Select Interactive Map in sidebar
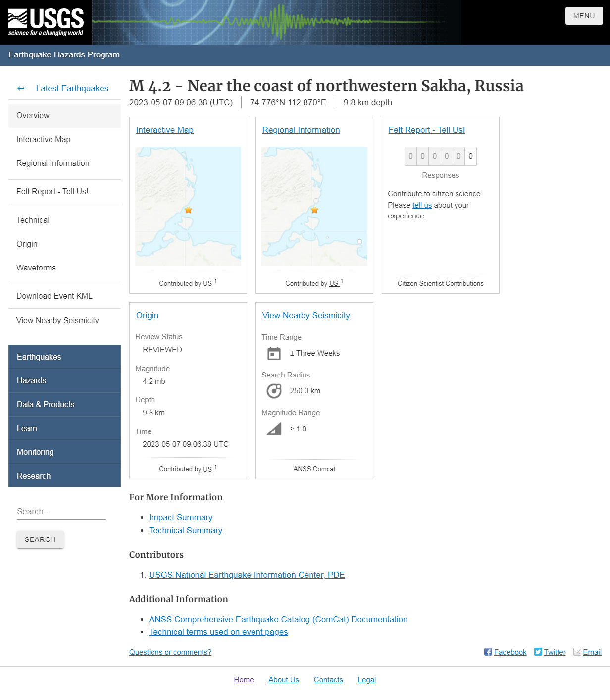Image resolution: width=610 pixels, height=700 pixels. pyautogui.click(x=64, y=139)
